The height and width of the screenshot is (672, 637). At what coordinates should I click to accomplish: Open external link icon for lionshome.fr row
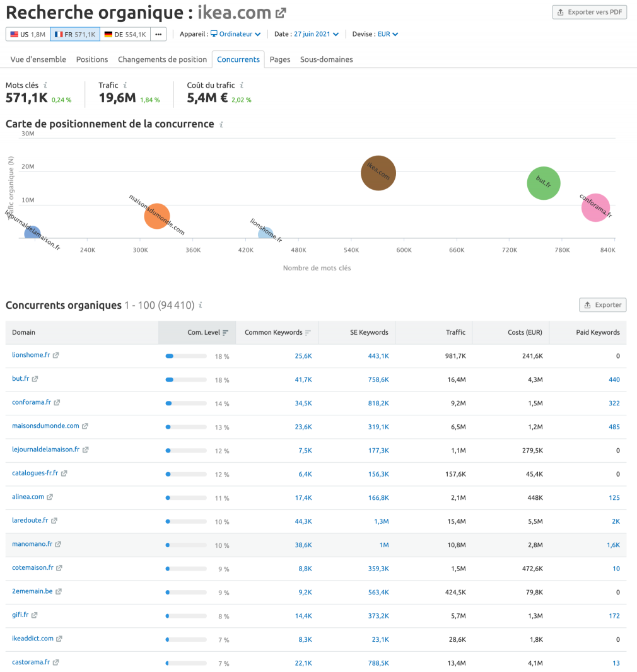point(56,356)
